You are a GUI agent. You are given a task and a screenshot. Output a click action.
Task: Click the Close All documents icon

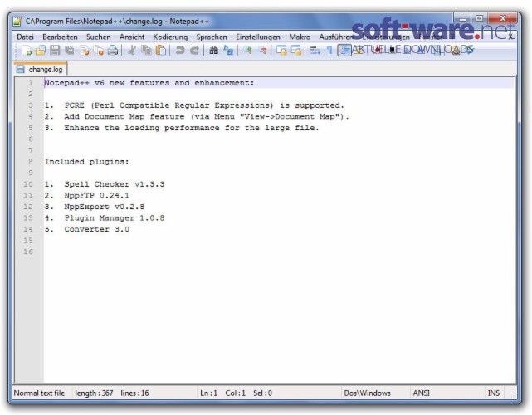(99, 51)
